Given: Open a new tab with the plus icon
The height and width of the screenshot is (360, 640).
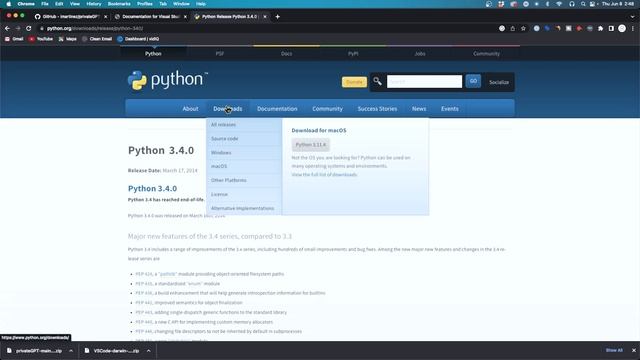Looking at the screenshot, I should (278, 17).
